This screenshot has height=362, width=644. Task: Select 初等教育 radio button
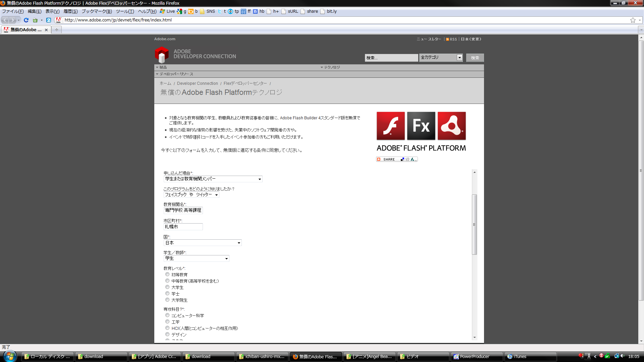[167, 275]
